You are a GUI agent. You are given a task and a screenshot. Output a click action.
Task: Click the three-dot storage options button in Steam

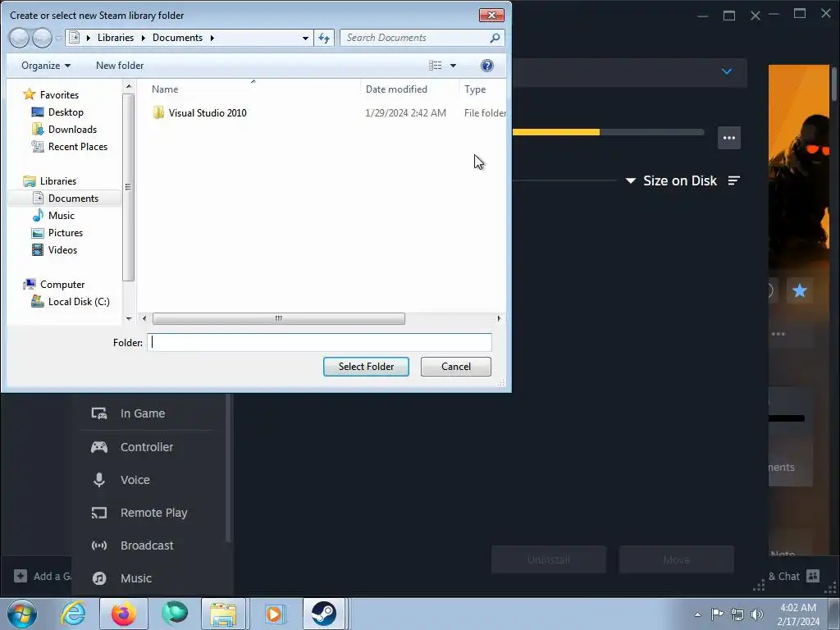coord(729,138)
